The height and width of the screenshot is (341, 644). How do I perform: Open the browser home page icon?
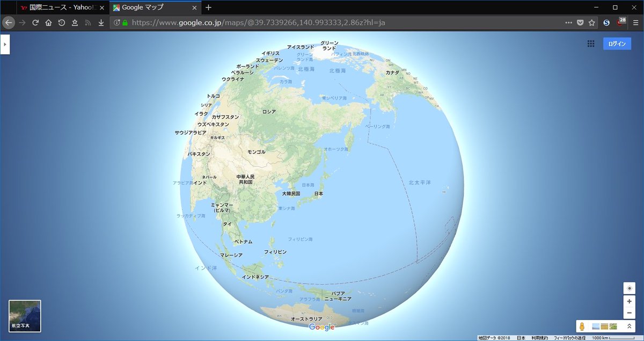[48, 23]
